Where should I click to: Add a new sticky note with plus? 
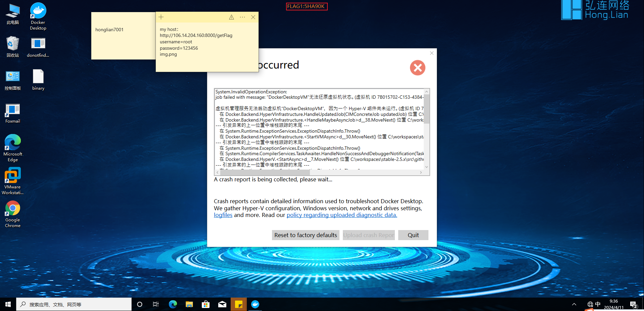(161, 17)
